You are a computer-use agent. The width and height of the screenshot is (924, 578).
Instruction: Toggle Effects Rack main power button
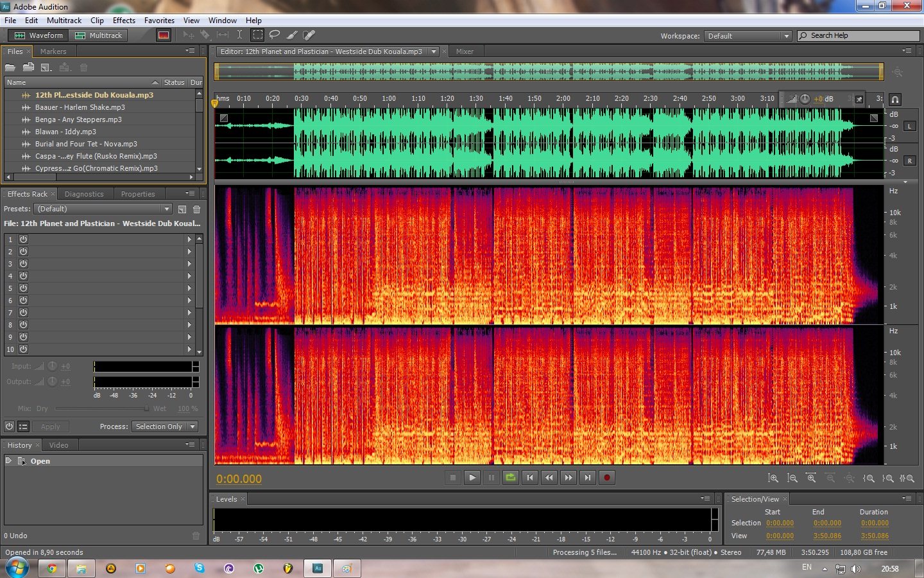point(9,426)
